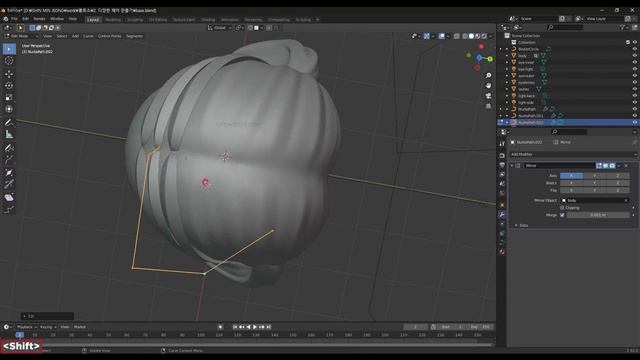Select the Measure tool

tap(9, 134)
